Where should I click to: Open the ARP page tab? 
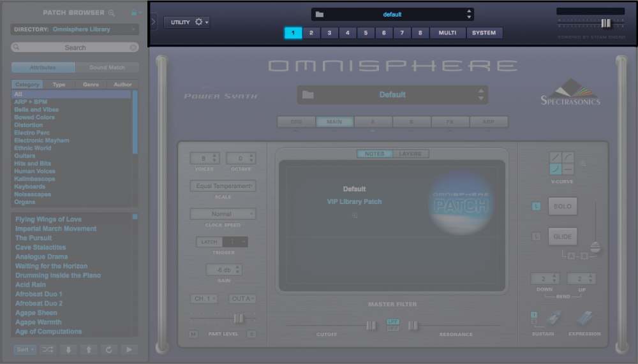tap(488, 122)
